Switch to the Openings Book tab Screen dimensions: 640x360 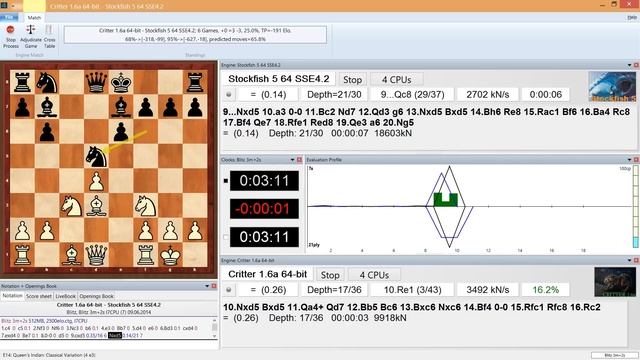96,296
